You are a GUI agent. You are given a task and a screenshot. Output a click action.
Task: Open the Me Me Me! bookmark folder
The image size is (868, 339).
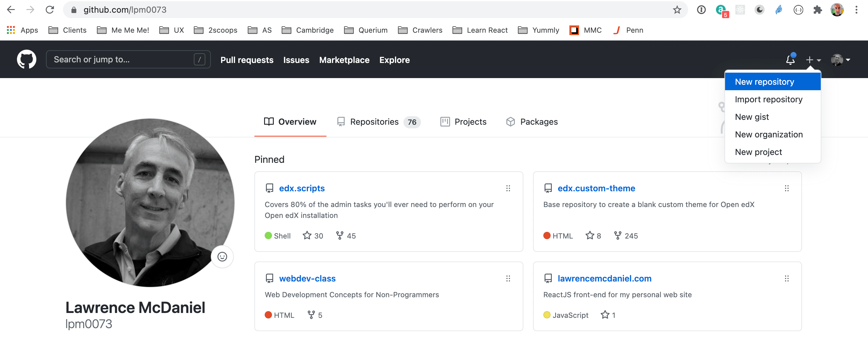[123, 30]
